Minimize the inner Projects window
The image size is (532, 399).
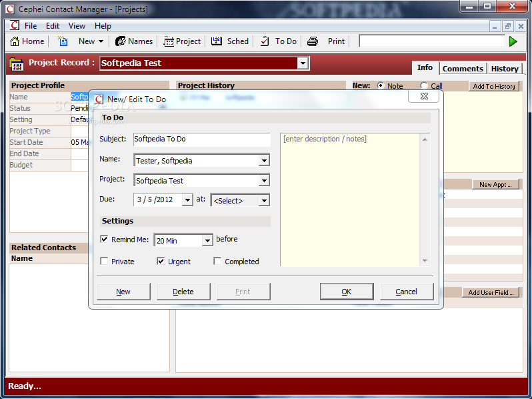tap(495, 26)
